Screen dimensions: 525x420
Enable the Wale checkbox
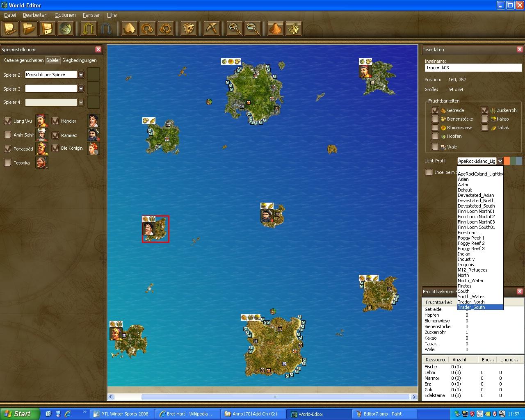click(x=435, y=147)
